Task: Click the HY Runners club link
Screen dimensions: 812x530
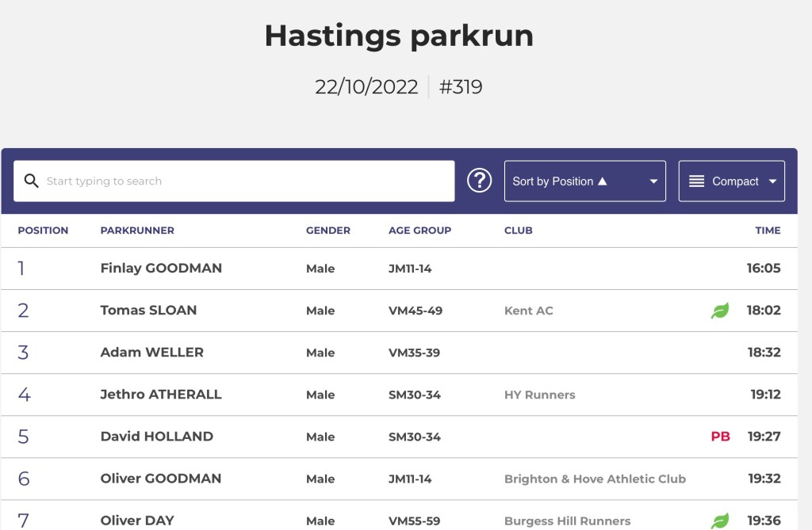Action: point(539,395)
